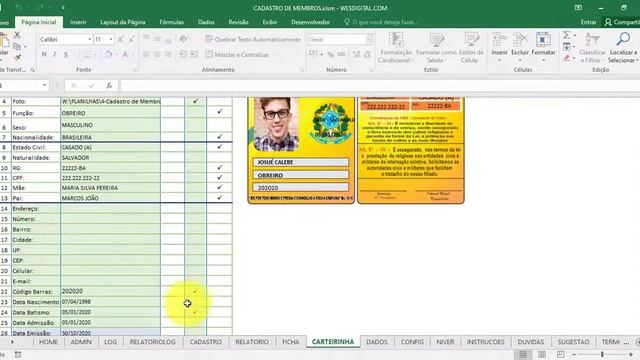Click Classificar e Filtrar icon
Viewport: 640px width, 360px height.
click(x=592, y=48)
